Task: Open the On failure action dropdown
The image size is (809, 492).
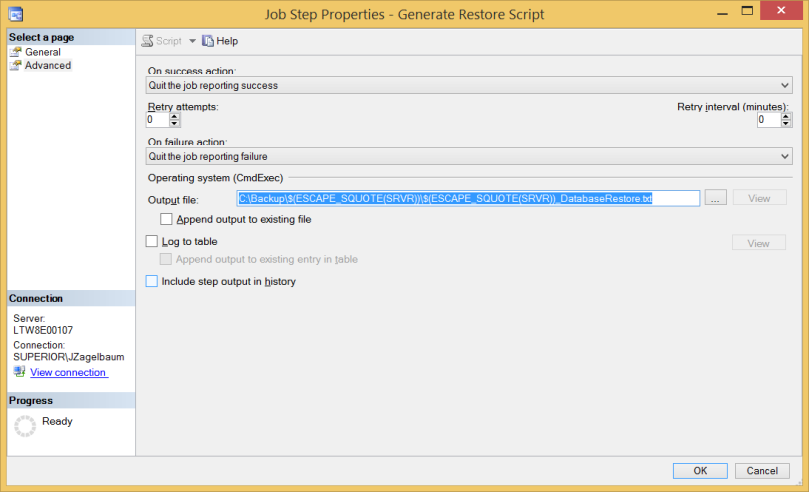Action: tap(469, 156)
